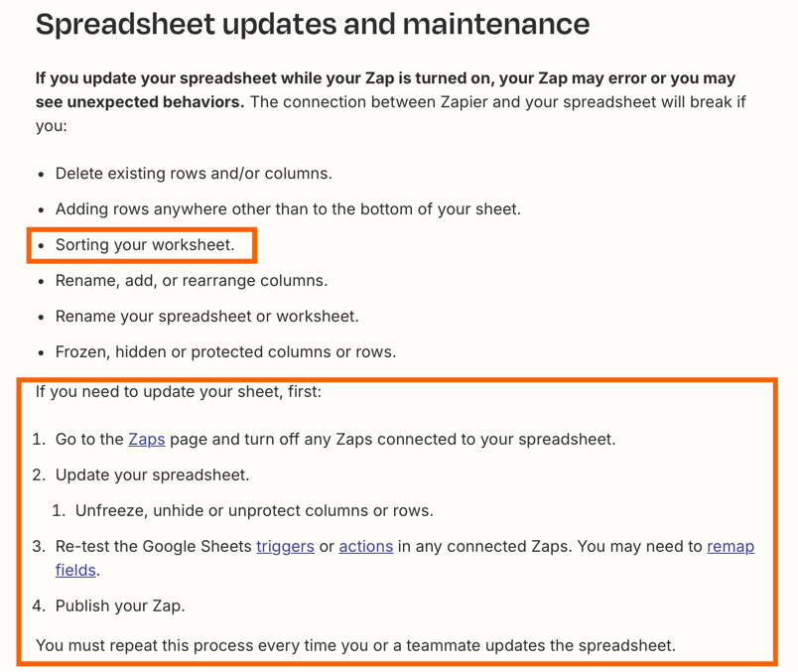This screenshot has width=798, height=672.
Task: Click the highlighted Sorting your worksheet bullet
Action: click(145, 245)
